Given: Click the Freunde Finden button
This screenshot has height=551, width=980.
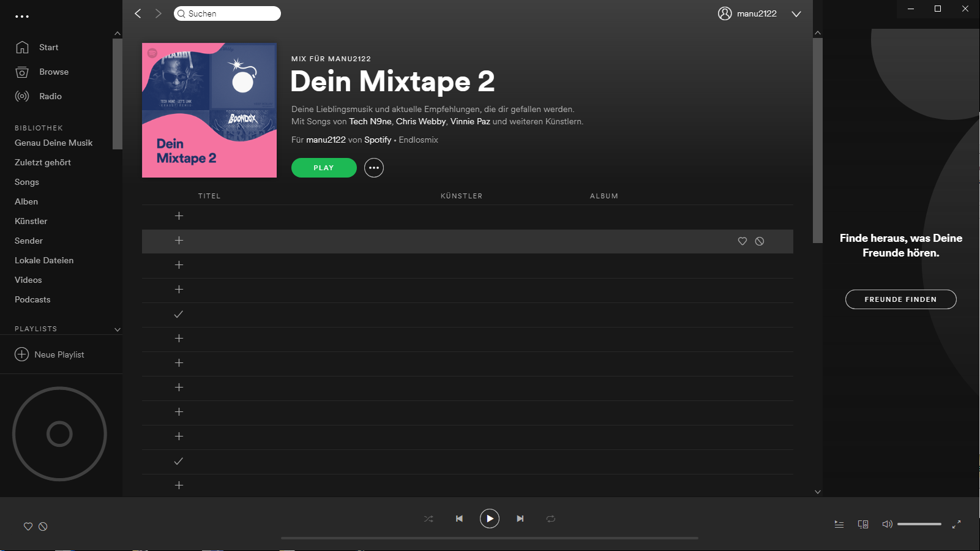Looking at the screenshot, I should [x=900, y=299].
